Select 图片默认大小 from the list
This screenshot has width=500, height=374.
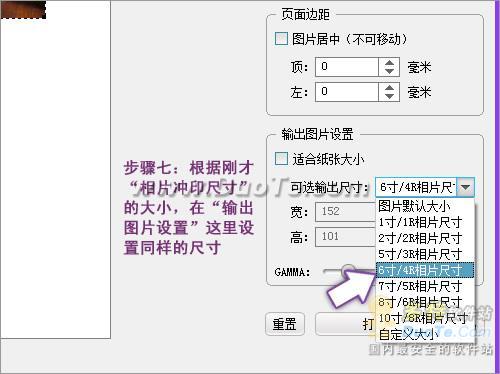425,206
